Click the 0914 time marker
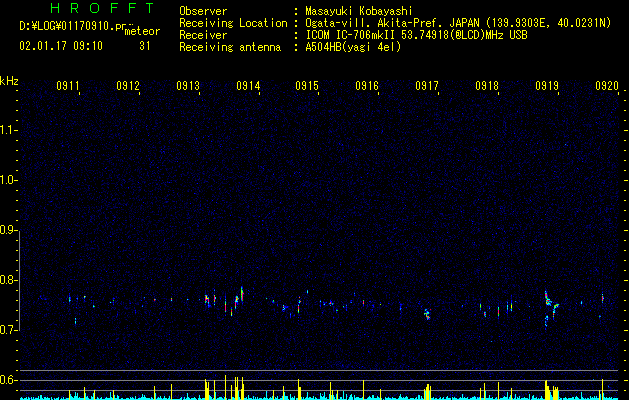Screen dimensions: 629x400 (248, 85)
